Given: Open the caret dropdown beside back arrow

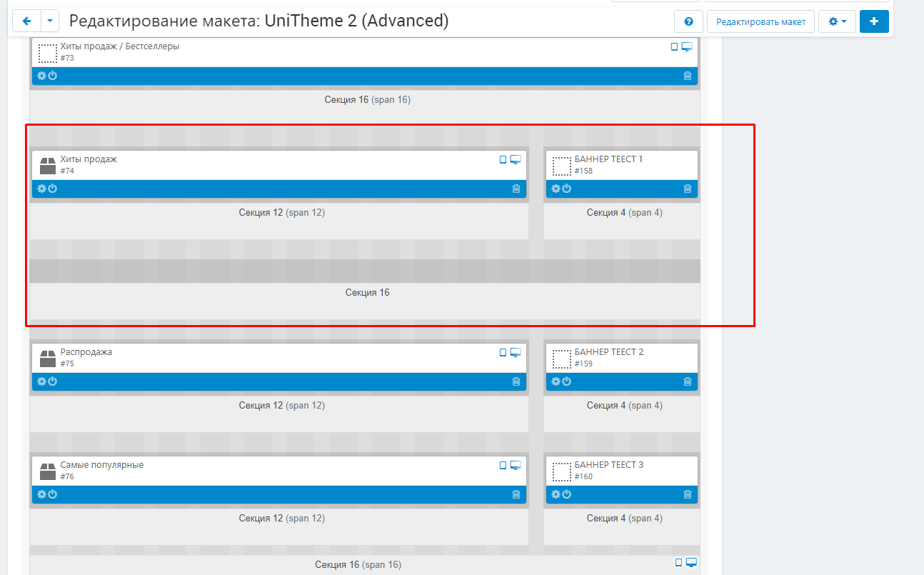Looking at the screenshot, I should click(50, 21).
